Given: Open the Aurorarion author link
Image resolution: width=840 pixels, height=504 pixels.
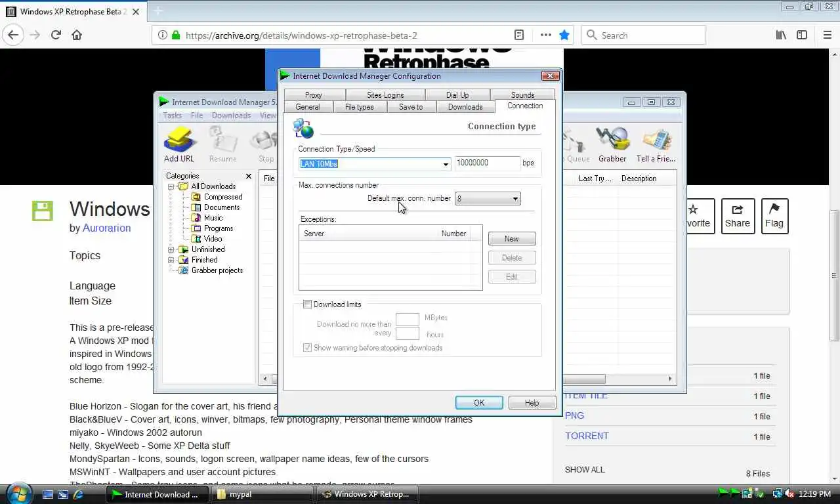Looking at the screenshot, I should tap(106, 228).
